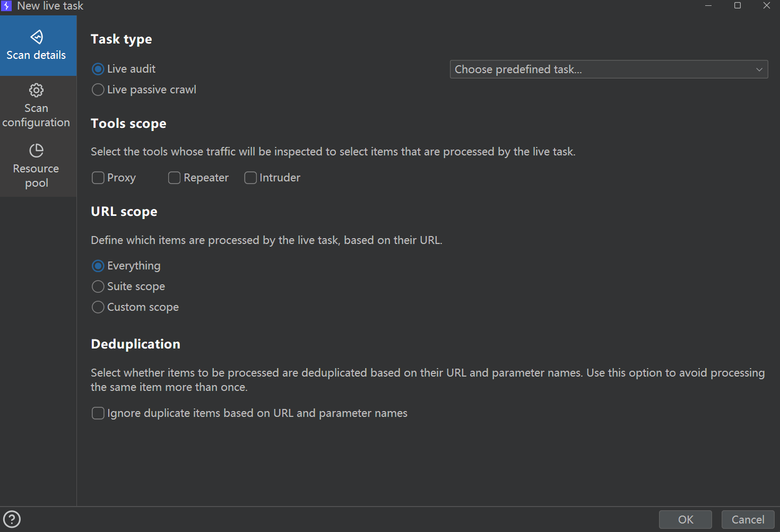Click the predefined task dropdown chevron
This screenshot has width=780, height=532.
click(x=759, y=69)
